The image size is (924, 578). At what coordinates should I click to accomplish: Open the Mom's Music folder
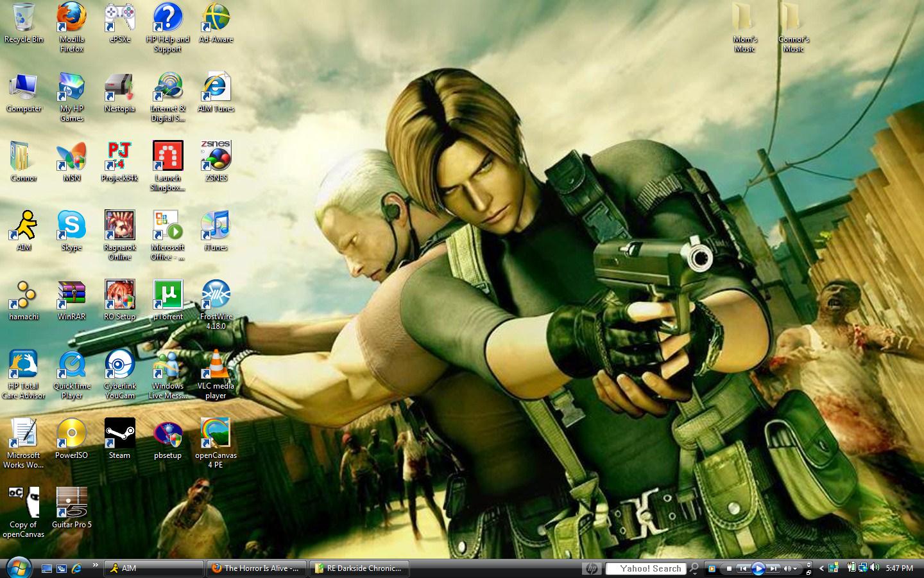[x=745, y=18]
